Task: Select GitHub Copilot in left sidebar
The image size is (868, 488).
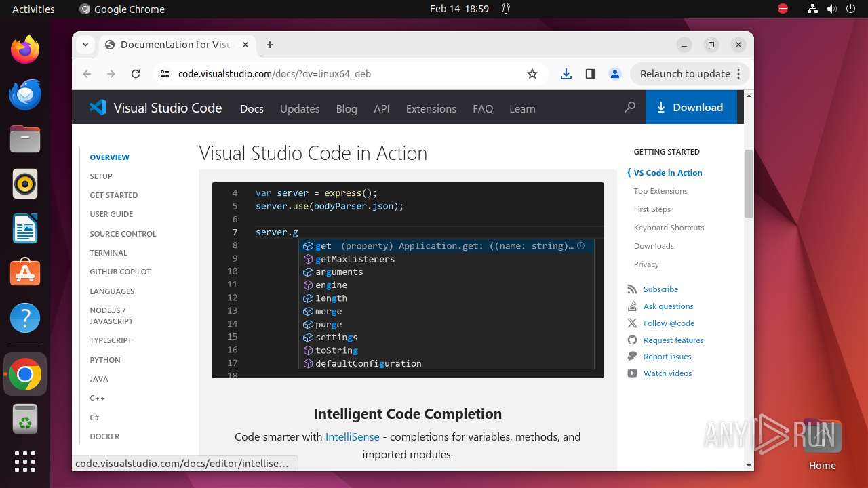Action: point(120,272)
